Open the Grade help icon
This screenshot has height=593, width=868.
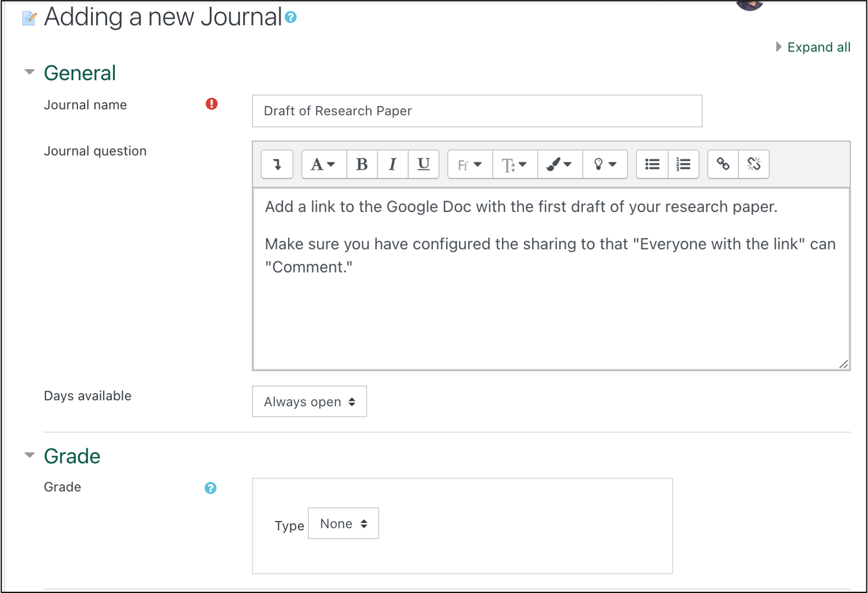tap(210, 488)
